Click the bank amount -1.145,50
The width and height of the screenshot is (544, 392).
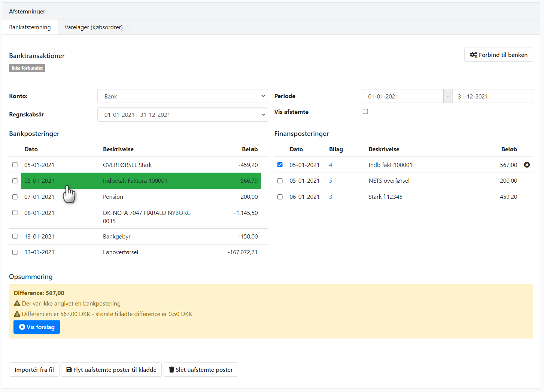coord(246,213)
